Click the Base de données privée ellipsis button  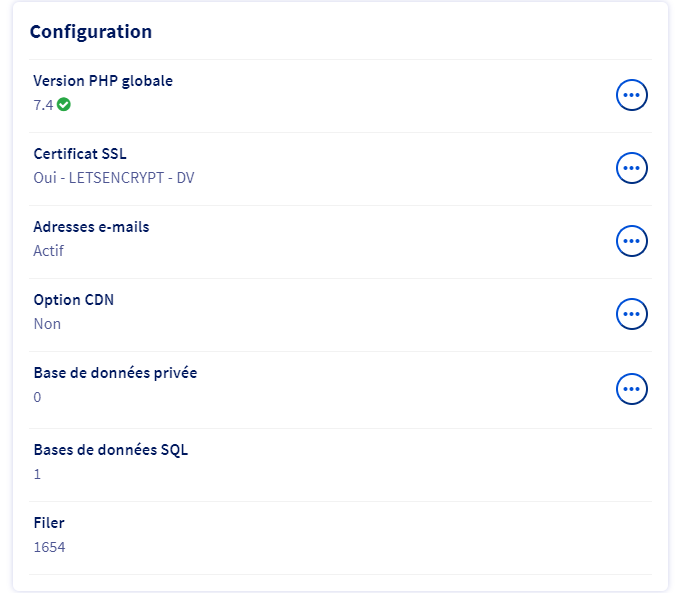pos(631,388)
